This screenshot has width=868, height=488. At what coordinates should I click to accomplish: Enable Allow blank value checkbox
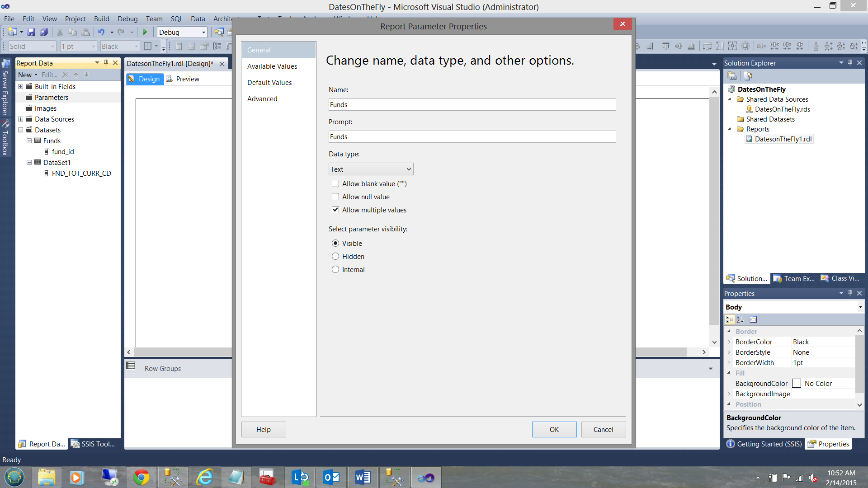tap(335, 184)
